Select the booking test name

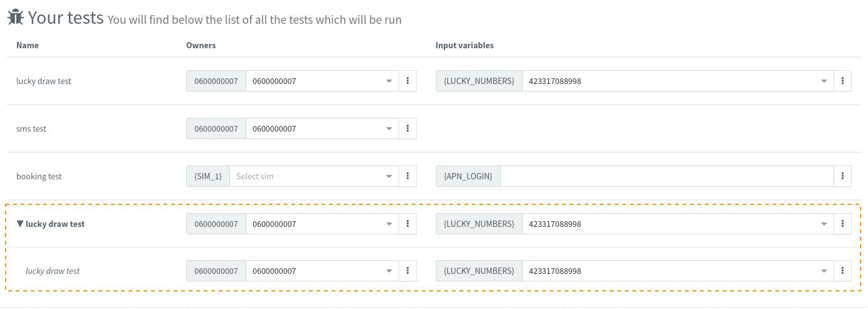pos(39,176)
